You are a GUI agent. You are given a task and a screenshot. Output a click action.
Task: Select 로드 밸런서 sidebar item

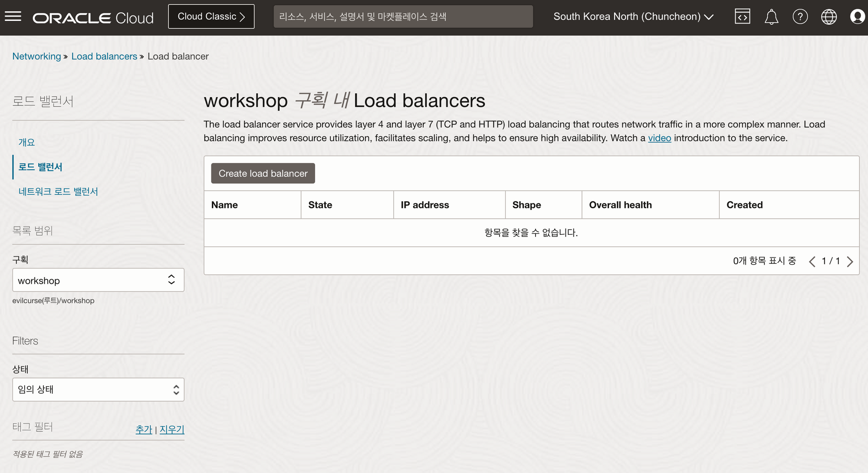pos(40,167)
